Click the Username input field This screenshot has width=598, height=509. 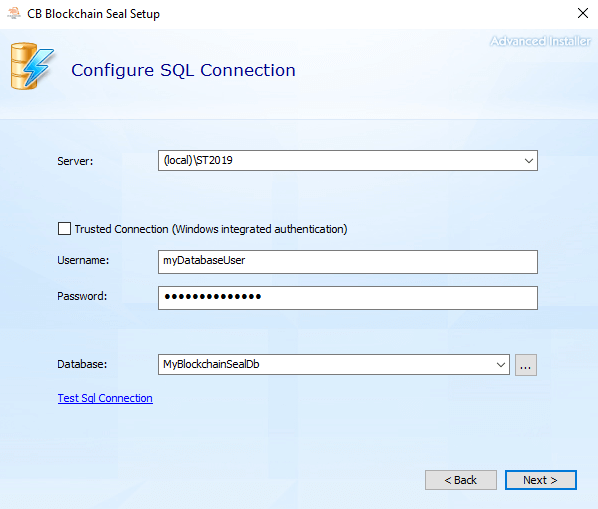pos(348,262)
